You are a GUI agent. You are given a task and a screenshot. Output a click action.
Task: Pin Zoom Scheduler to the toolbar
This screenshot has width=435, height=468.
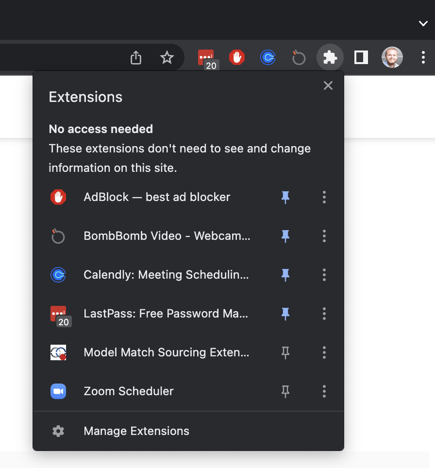coord(285,391)
